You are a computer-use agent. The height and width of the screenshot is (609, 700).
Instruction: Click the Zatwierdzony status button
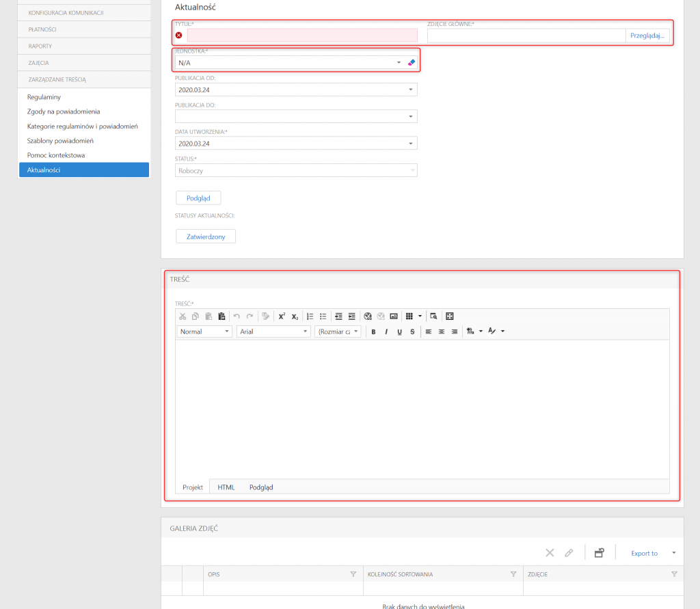206,236
